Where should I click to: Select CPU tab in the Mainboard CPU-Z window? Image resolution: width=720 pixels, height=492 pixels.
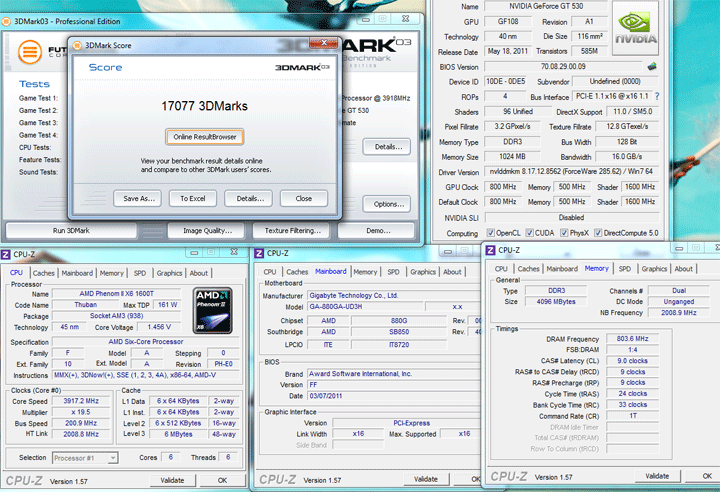(270, 272)
